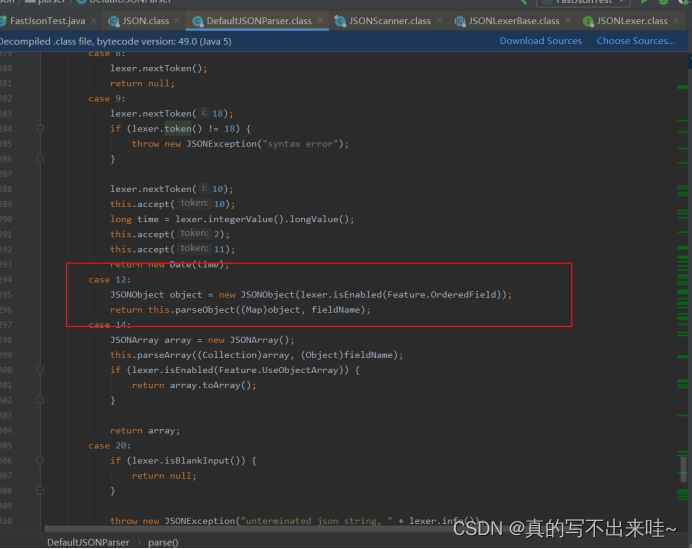Click the this.accept token: 2 line
Image resolution: width=692 pixels, height=549 pixels.
coord(170,234)
